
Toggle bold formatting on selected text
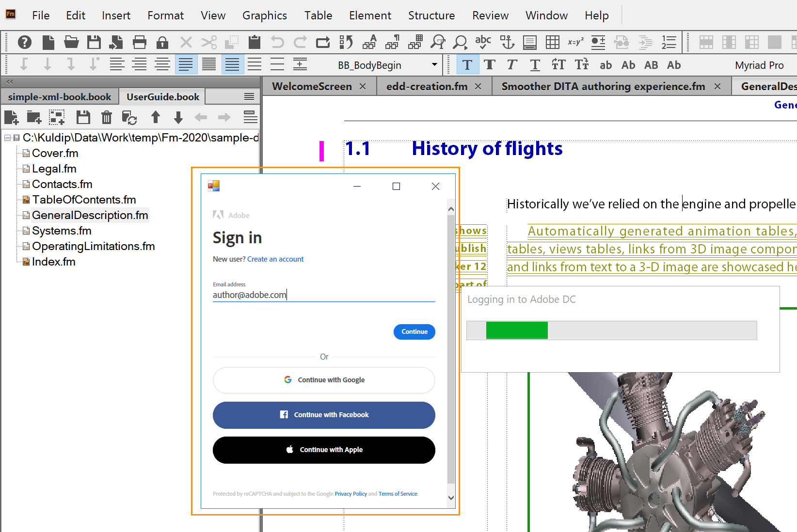tap(490, 64)
